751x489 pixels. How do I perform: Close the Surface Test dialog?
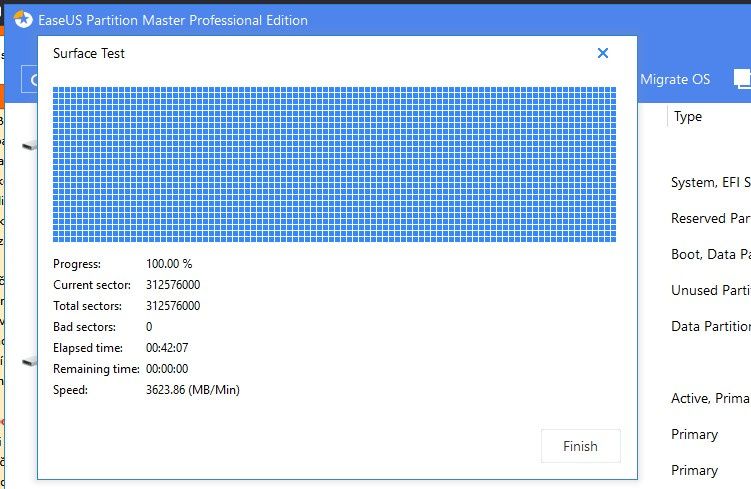coord(603,53)
